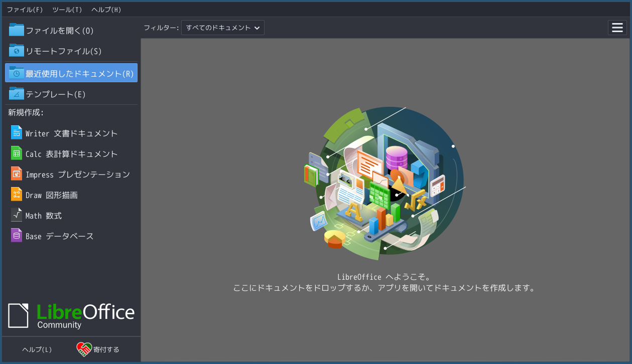Expand the フィルター document type selector
This screenshot has width=632, height=364.
[222, 28]
